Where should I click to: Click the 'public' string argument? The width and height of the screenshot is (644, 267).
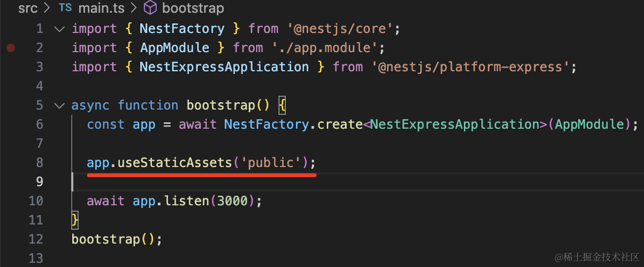point(271,163)
